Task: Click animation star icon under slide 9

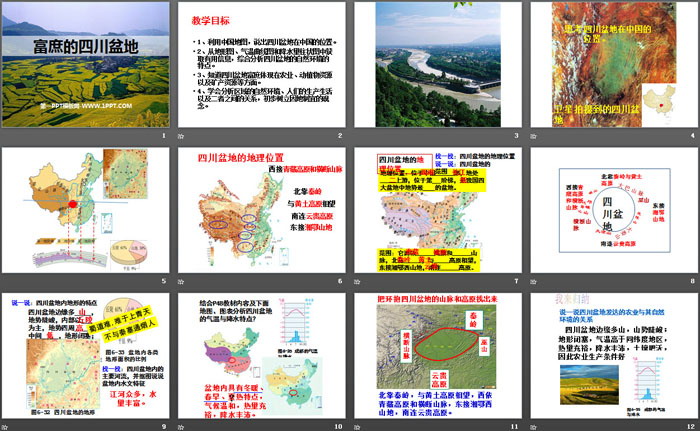Action: click(x=4, y=427)
